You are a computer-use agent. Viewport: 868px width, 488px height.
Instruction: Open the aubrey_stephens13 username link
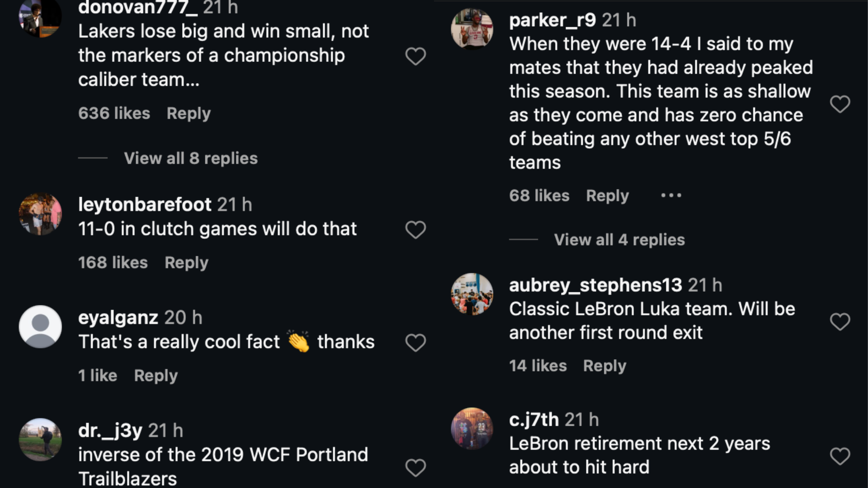[595, 285]
